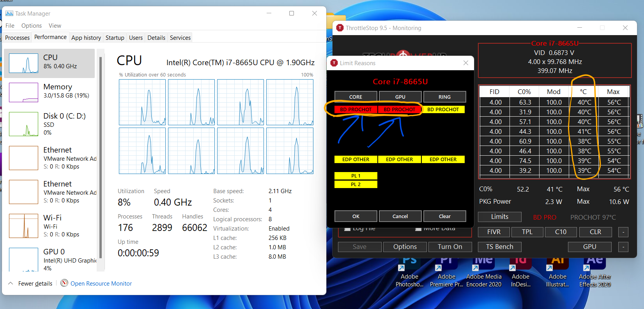This screenshot has width=644, height=309.
Task: Click the GPU button in ThrottleStop
Action: [x=590, y=247]
